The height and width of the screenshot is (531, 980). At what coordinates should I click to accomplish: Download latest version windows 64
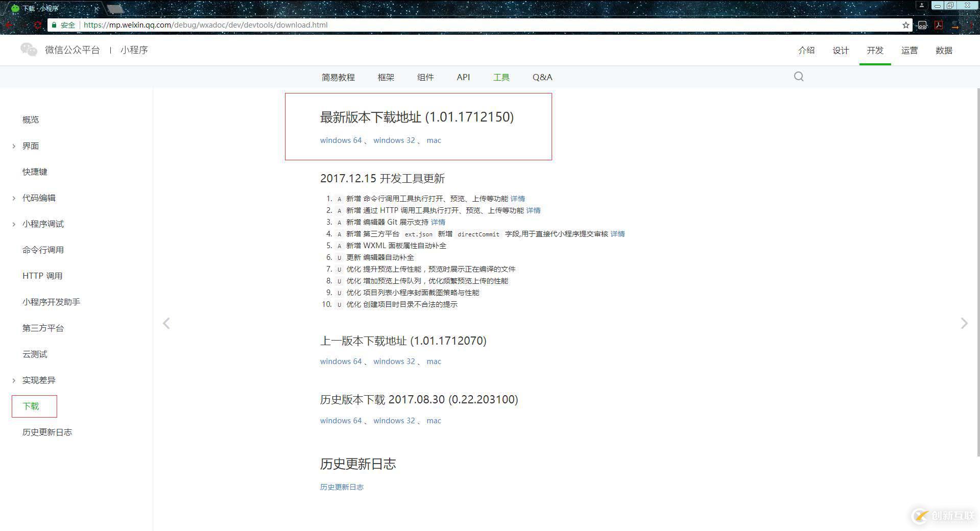[x=341, y=140]
